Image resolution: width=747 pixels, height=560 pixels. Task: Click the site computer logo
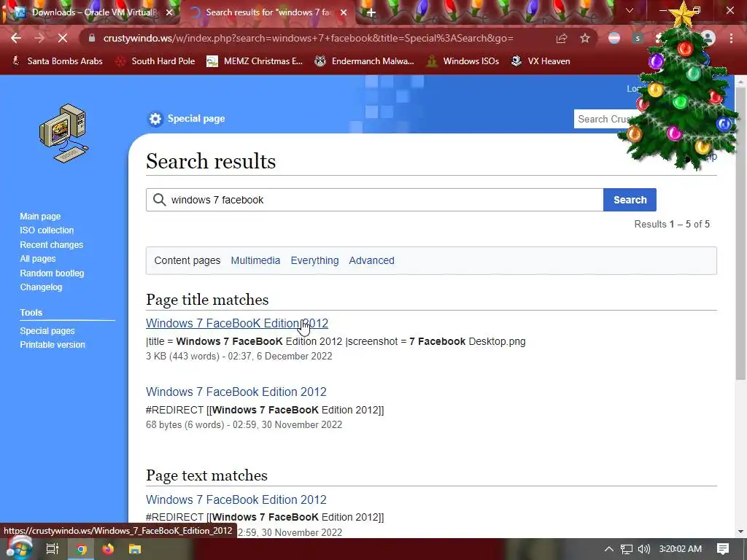(x=64, y=133)
